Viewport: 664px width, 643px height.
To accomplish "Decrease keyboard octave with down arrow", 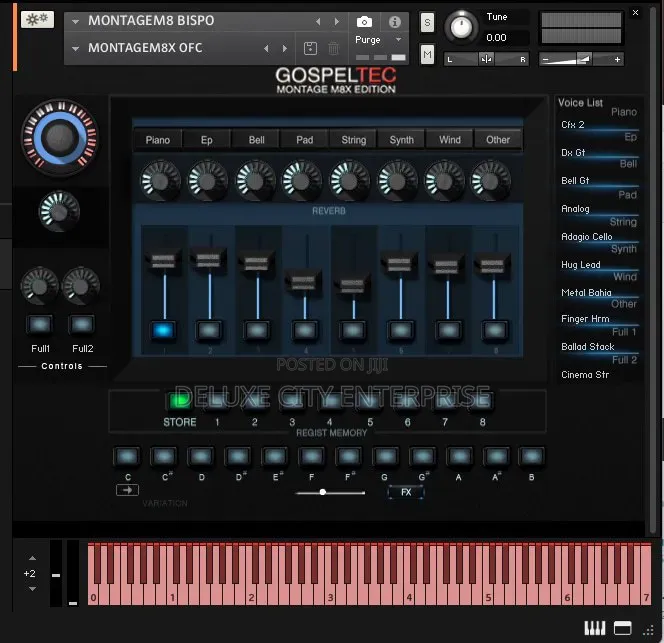I will pos(32,589).
